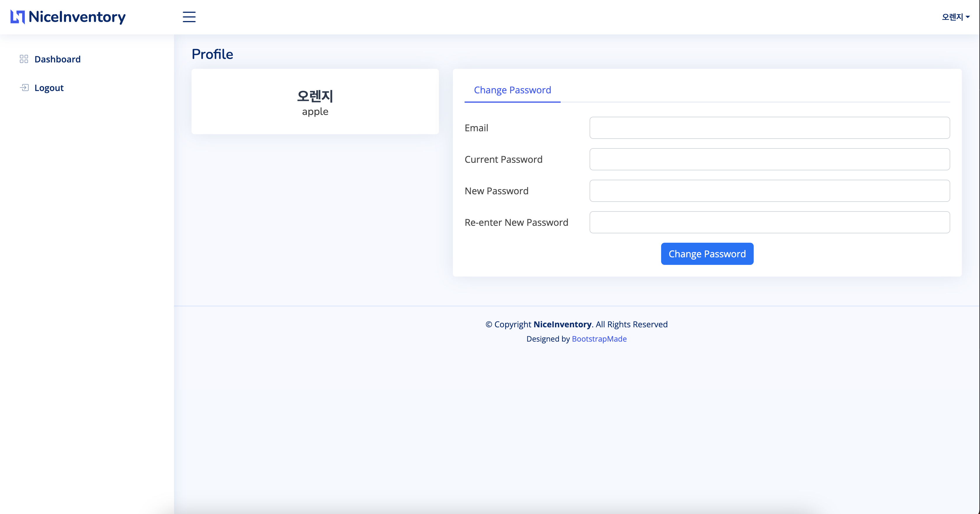
Task: Select Logout in the sidebar
Action: [49, 88]
